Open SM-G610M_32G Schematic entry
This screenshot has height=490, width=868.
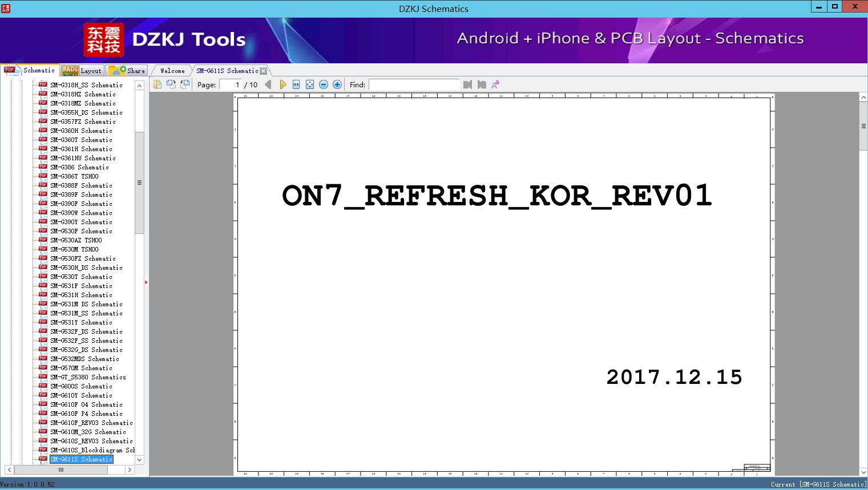pyautogui.click(x=88, y=432)
